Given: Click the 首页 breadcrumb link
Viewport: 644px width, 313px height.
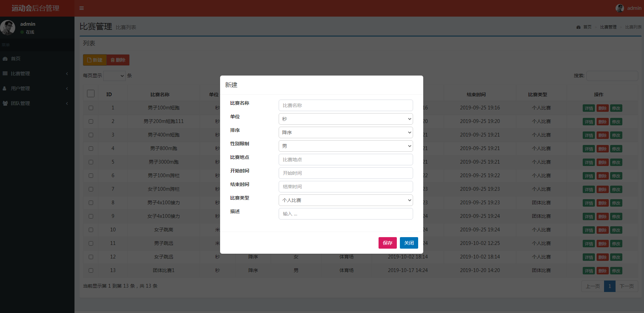Looking at the screenshot, I should click(x=587, y=27).
